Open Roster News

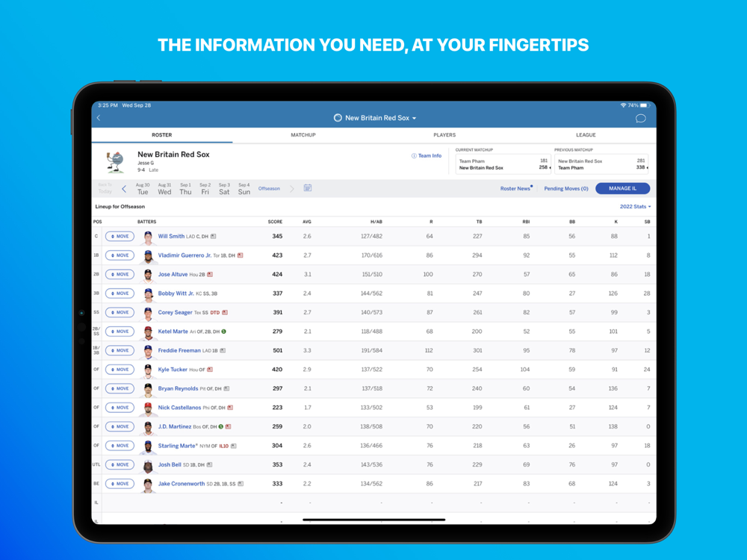(x=516, y=189)
